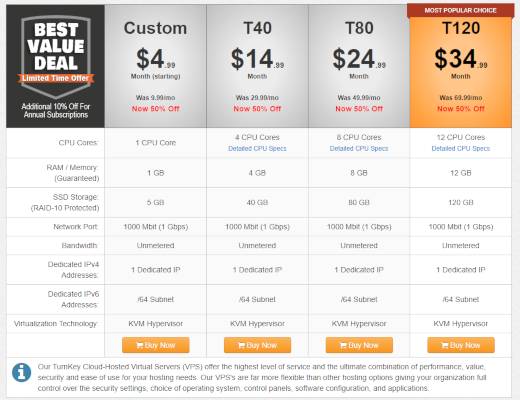The image size is (520, 400).
Task: Select the T80 plan heading
Action: [359, 28]
